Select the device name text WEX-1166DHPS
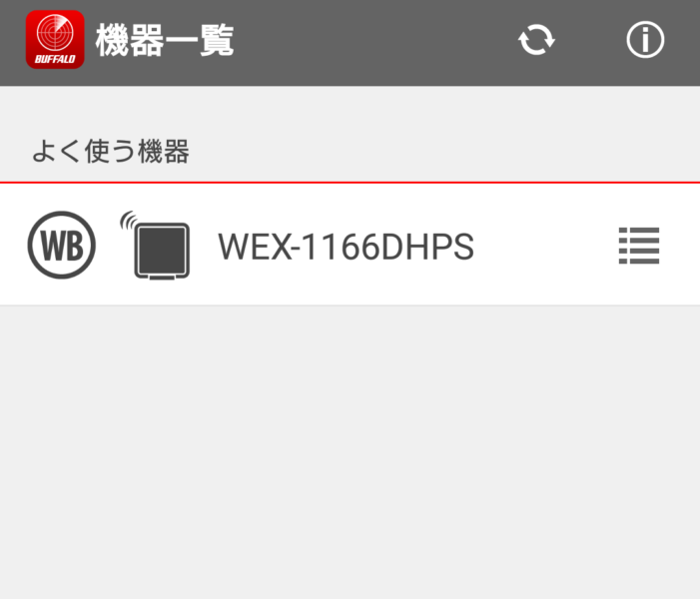The width and height of the screenshot is (700, 599). pos(346,247)
